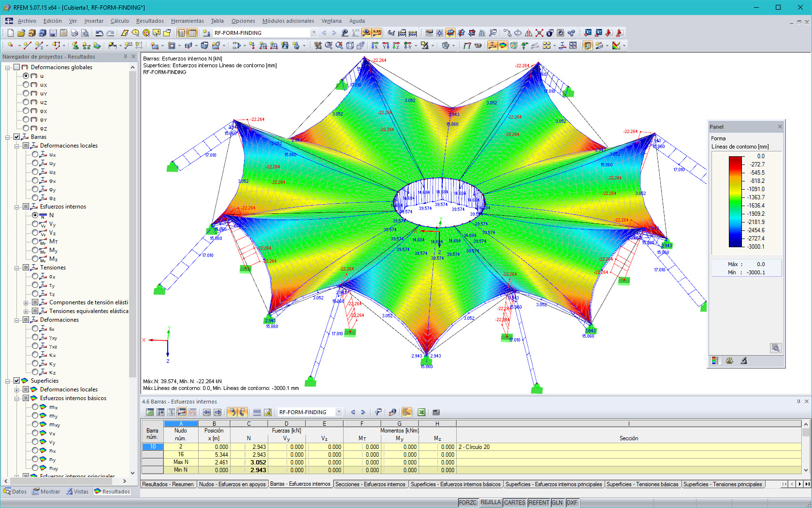The height and width of the screenshot is (508, 812).
Task: Activate the Undo icon on the toolbar
Action: click(x=99, y=33)
